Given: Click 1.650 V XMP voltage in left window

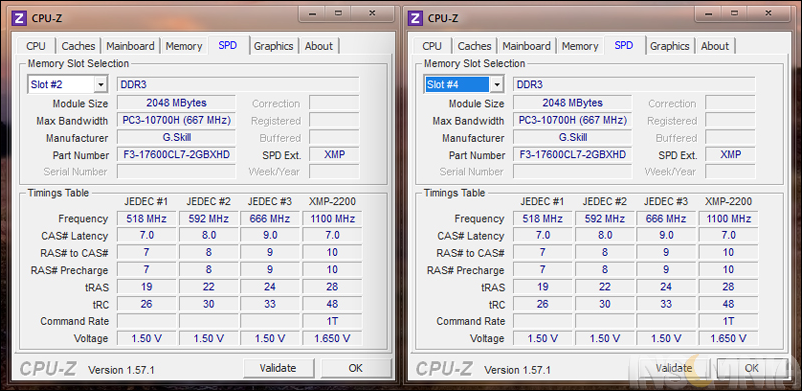Looking at the screenshot, I should tap(332, 338).
